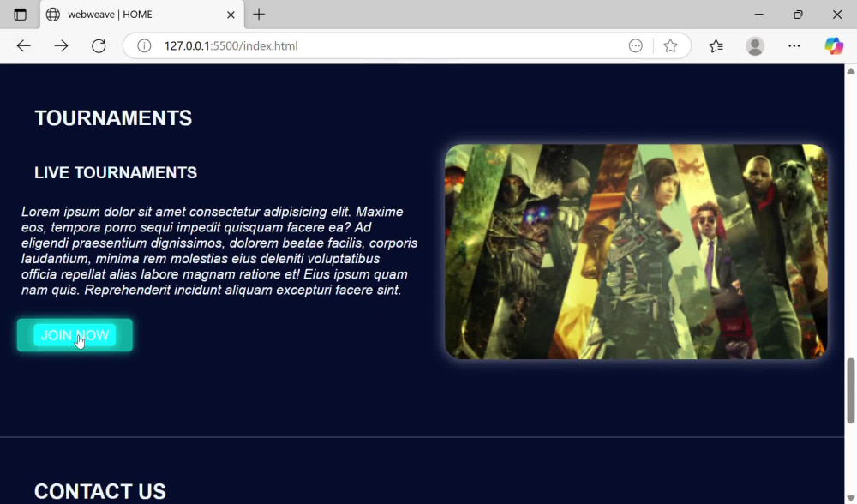Minimize the browser window
857x504 pixels.
click(x=758, y=15)
